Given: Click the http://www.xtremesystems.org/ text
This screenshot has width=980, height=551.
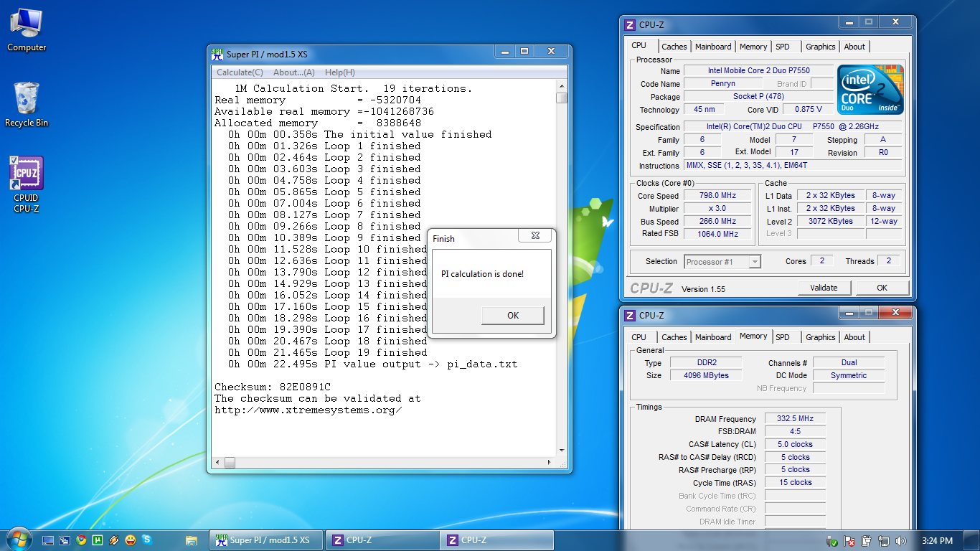Looking at the screenshot, I should point(308,410).
